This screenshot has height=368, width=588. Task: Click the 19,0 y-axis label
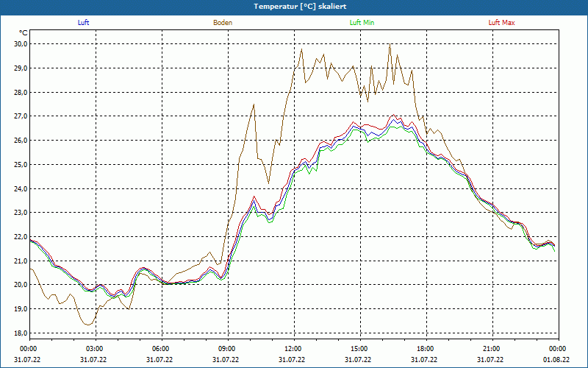(x=21, y=308)
